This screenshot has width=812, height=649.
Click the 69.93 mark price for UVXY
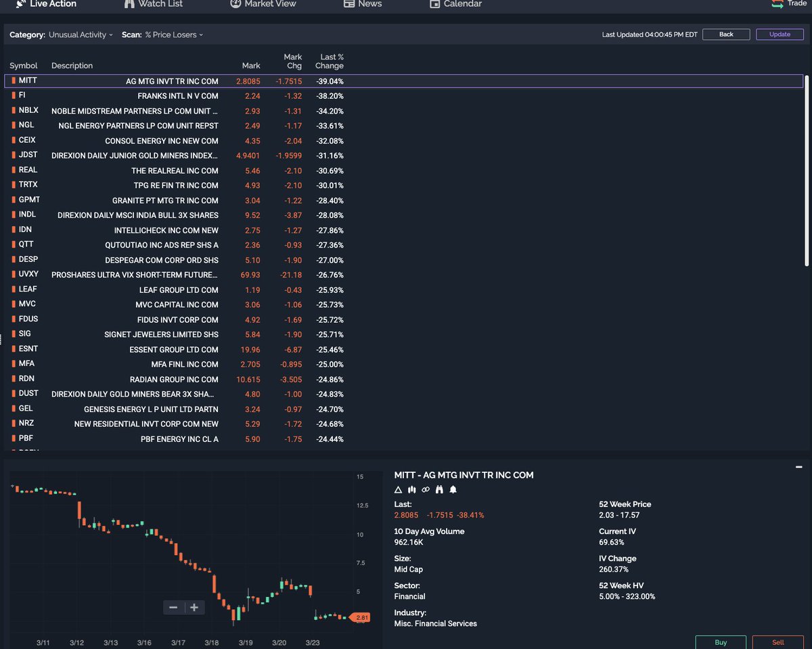[250, 275]
